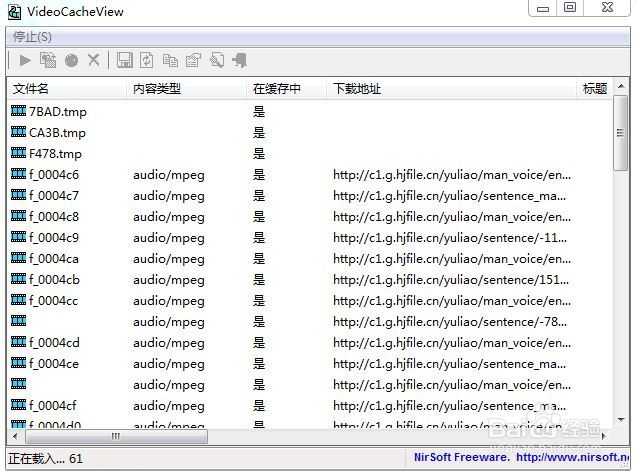Click the Play Selected File toolbar icon

[x=25, y=61]
